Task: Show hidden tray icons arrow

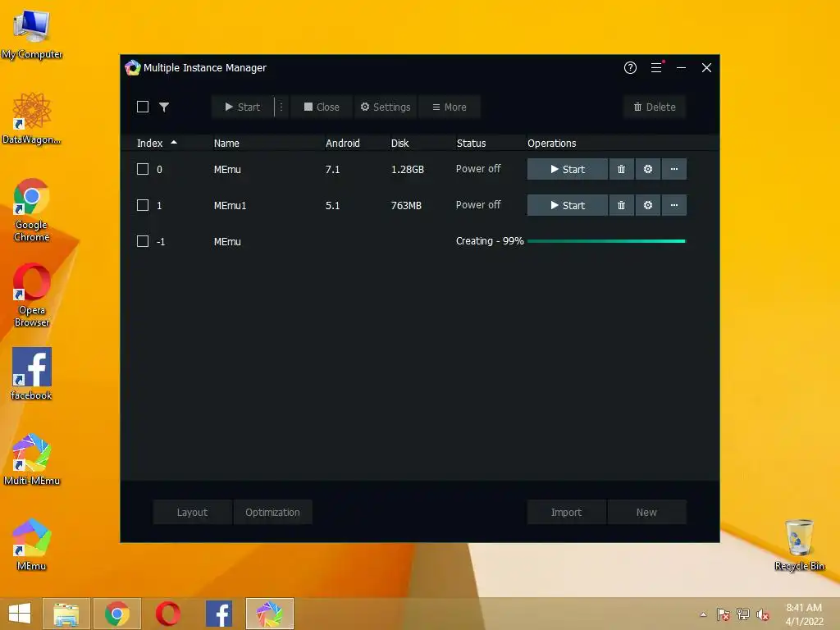Action: [703, 614]
